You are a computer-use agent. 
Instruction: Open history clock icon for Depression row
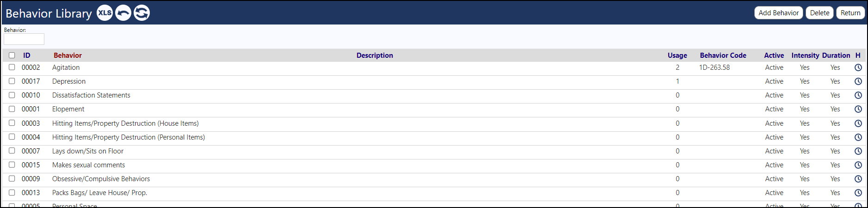[858, 81]
